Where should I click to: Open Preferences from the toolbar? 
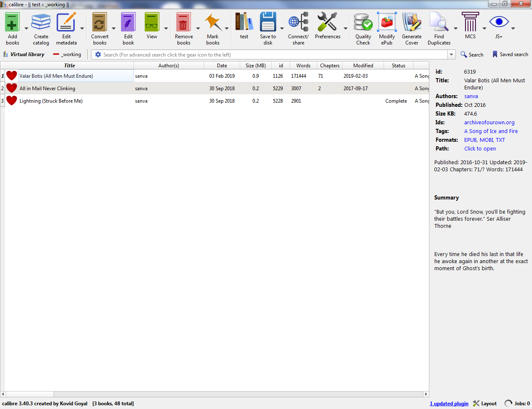click(x=328, y=22)
